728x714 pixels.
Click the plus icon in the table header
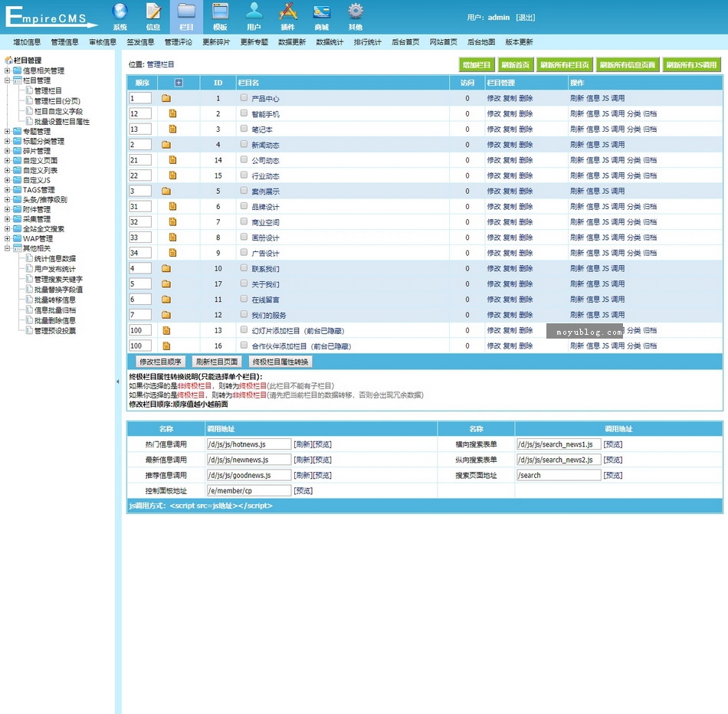pyautogui.click(x=179, y=83)
